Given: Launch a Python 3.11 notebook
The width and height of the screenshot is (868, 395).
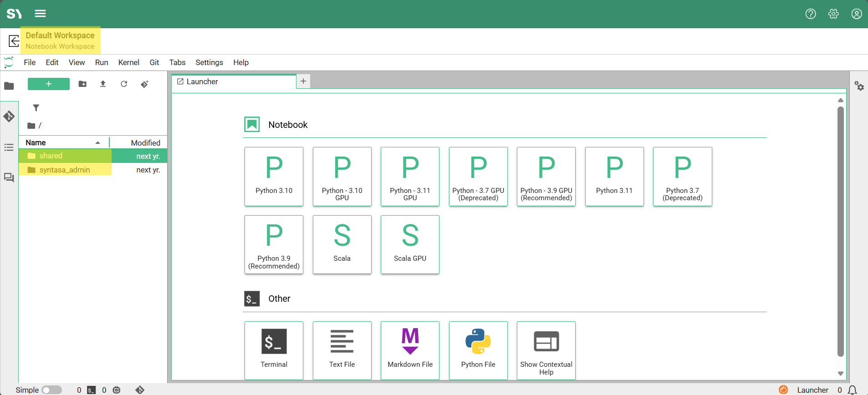Looking at the screenshot, I should tap(614, 177).
